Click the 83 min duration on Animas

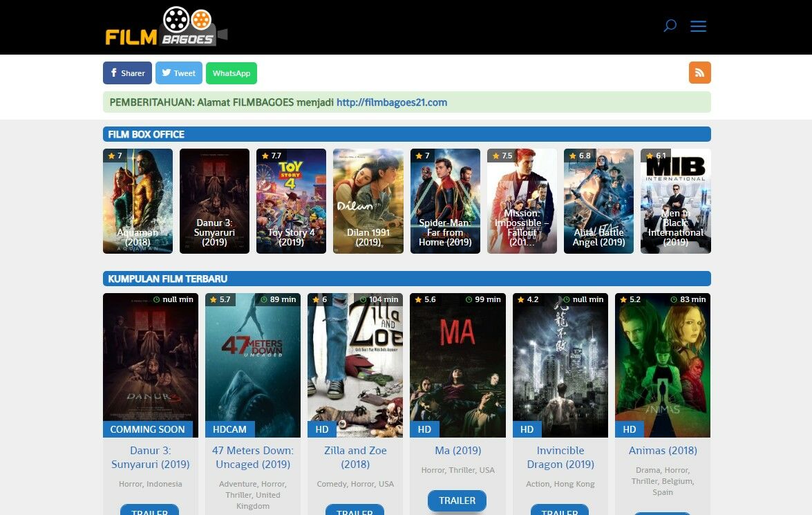(x=688, y=299)
